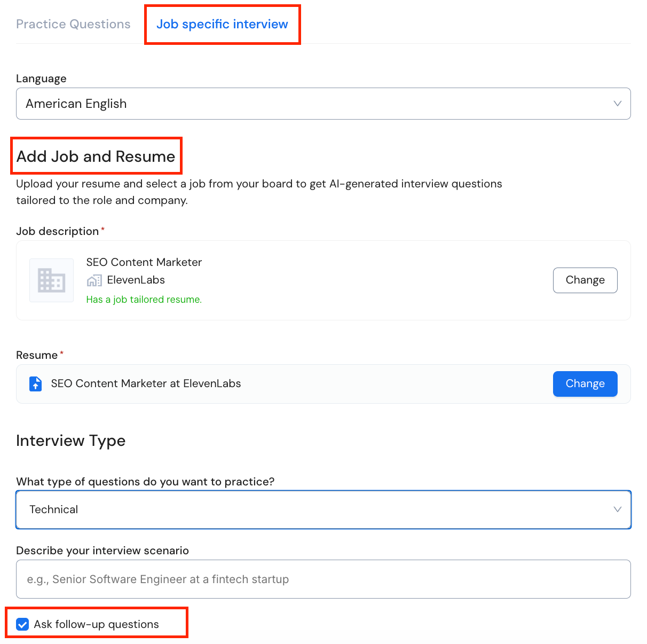The image size is (647, 644).
Task: Click the blue resume file upload icon
Action: coord(35,383)
